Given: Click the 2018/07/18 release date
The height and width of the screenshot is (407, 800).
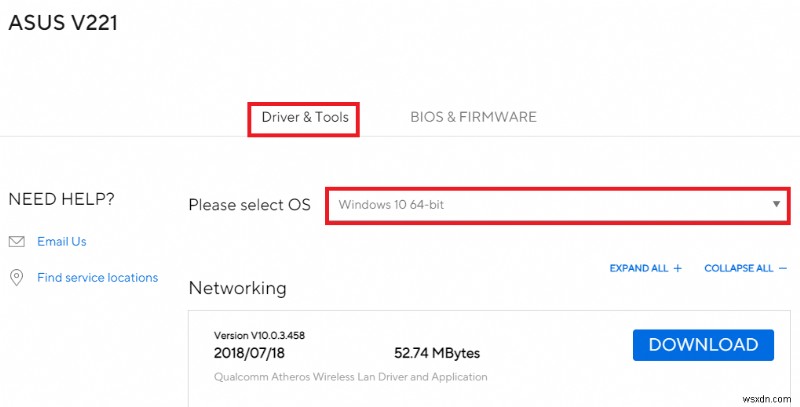Looking at the screenshot, I should [x=248, y=353].
